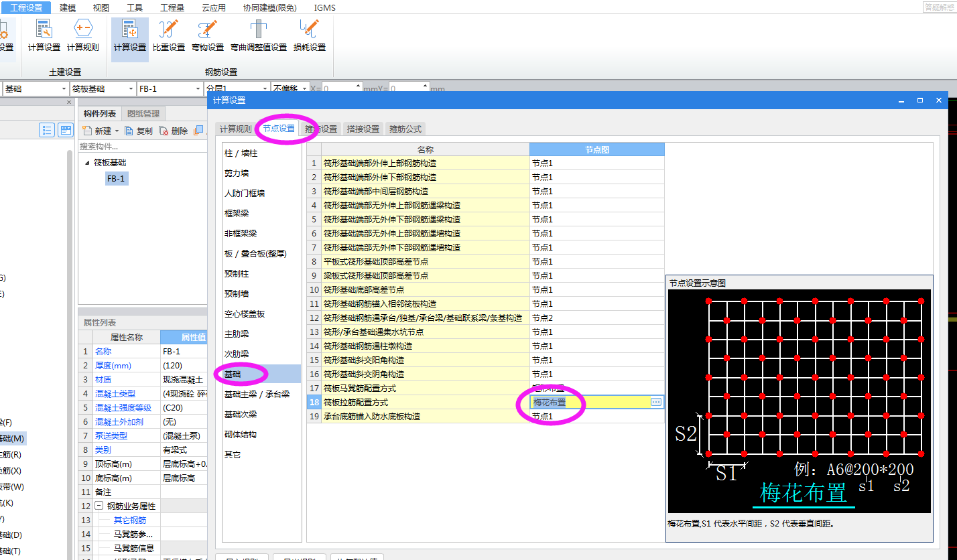Switch navigation panel to panel view icon

pyautogui.click(x=66, y=130)
